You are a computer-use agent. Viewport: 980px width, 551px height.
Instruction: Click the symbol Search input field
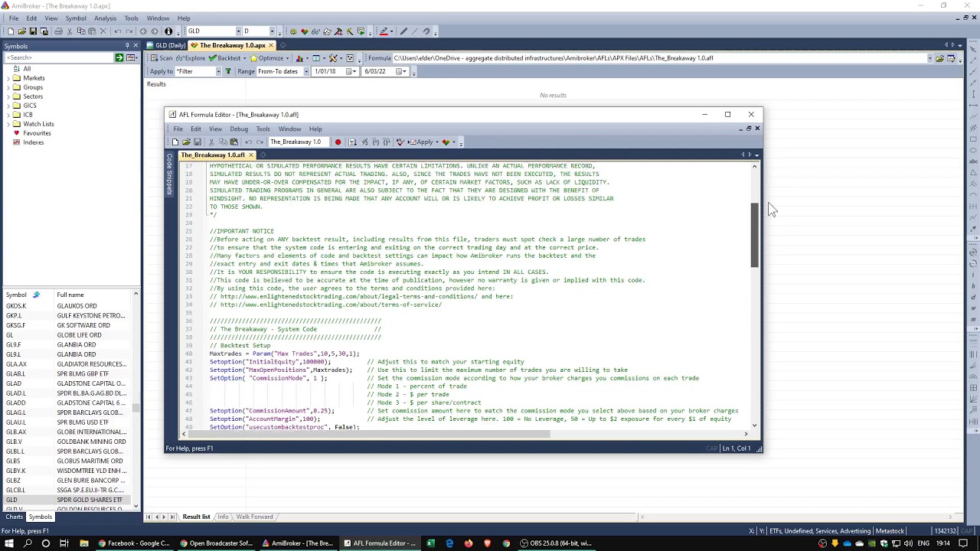coord(57,57)
